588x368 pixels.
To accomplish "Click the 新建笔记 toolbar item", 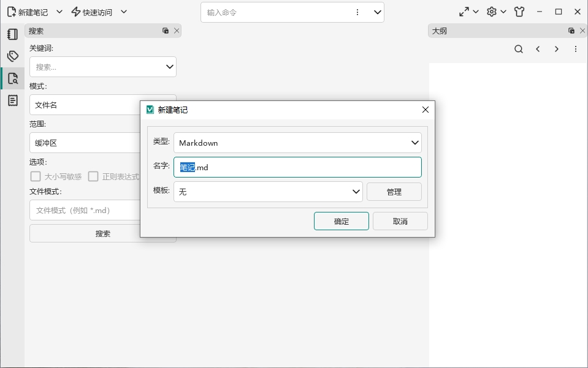I will click(x=28, y=12).
